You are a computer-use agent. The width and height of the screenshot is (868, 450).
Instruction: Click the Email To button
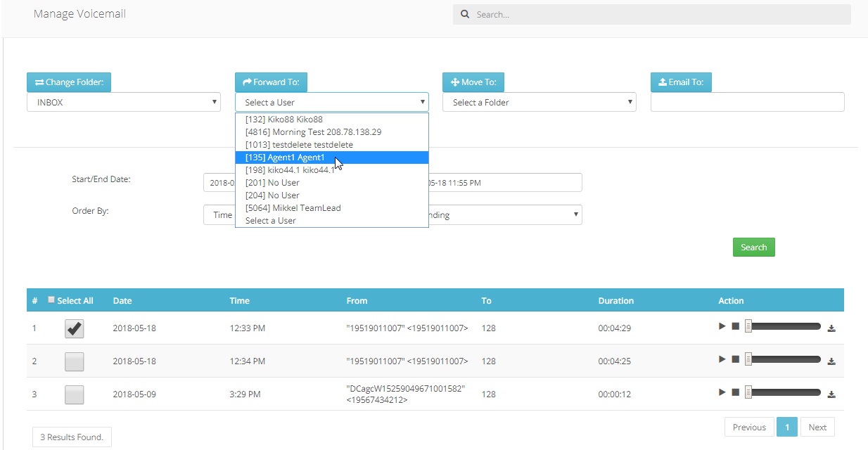pos(682,82)
